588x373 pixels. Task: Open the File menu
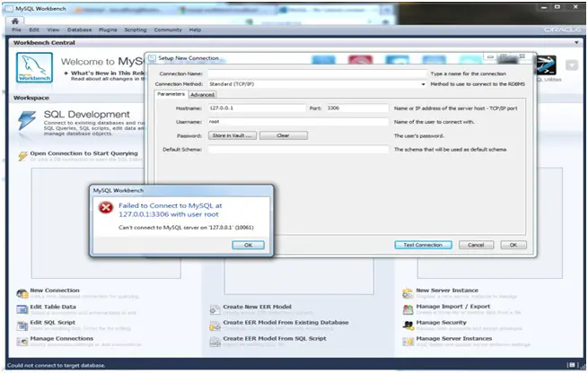pos(16,30)
